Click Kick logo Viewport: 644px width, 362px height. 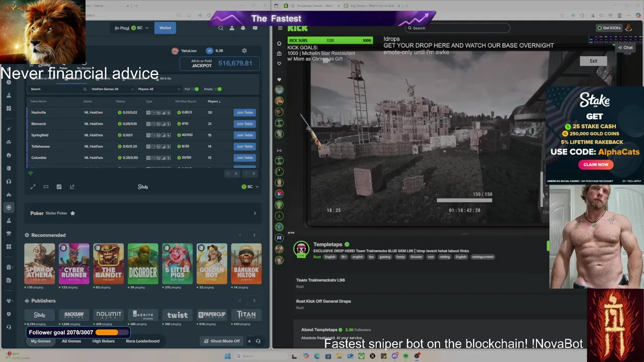(x=297, y=28)
